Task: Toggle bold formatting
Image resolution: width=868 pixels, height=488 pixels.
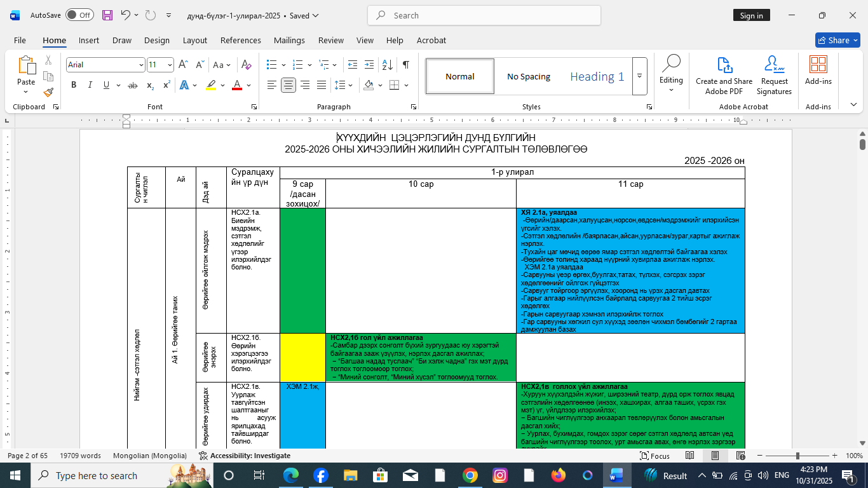Action: coord(74,85)
